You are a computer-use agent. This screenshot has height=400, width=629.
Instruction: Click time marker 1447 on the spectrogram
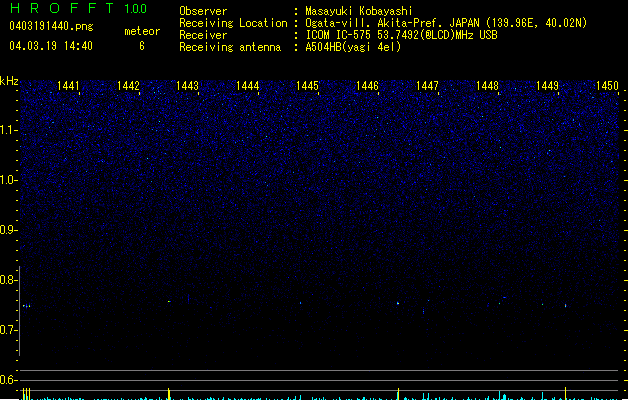[x=427, y=86]
